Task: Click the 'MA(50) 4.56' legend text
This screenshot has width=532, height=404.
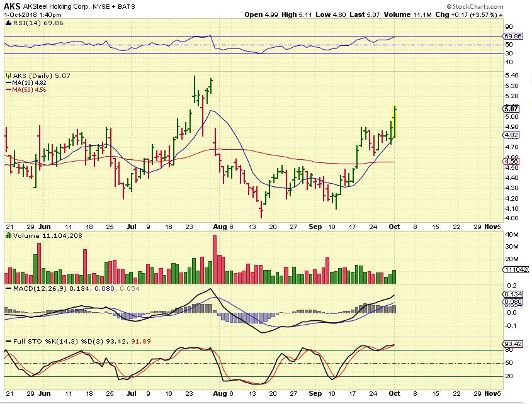Action: [29, 90]
